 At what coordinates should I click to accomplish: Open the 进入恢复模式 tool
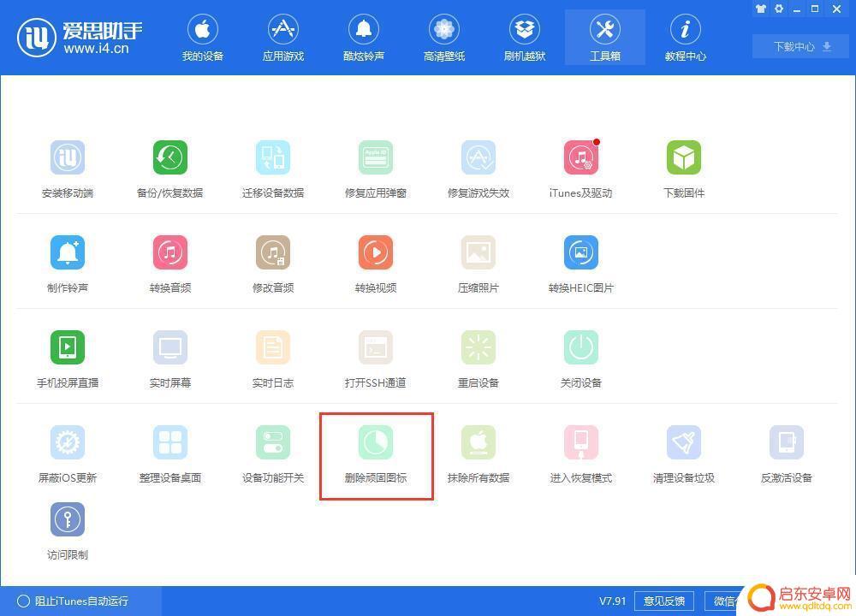pyautogui.click(x=581, y=454)
